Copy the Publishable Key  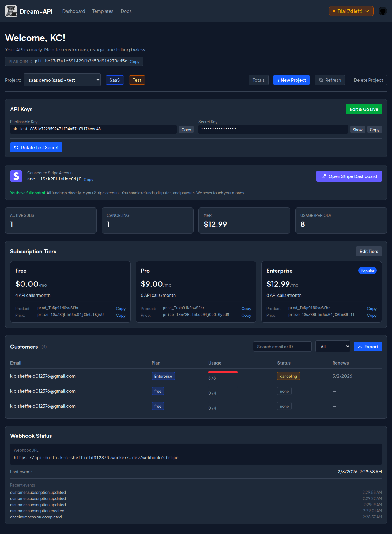(x=186, y=130)
